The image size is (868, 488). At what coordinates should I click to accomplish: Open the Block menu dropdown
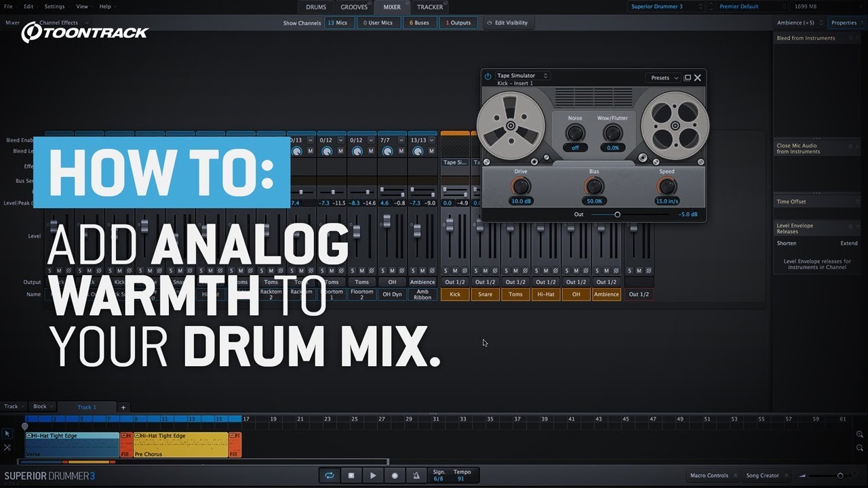coord(43,407)
